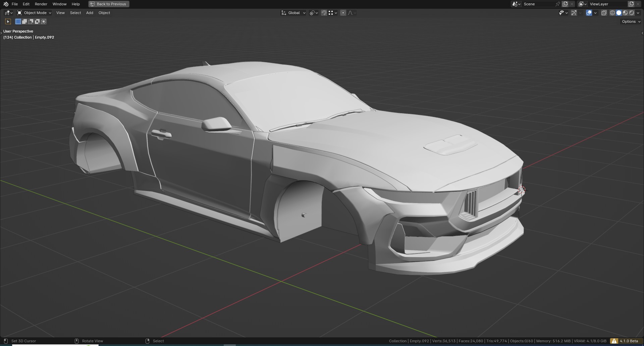
Task: Set selection mode to new selection
Action: 18,21
